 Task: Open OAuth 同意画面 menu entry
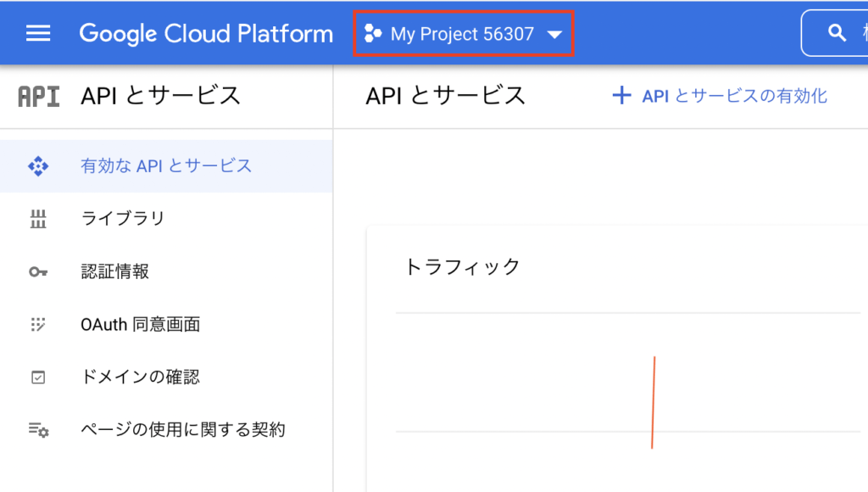(140, 324)
